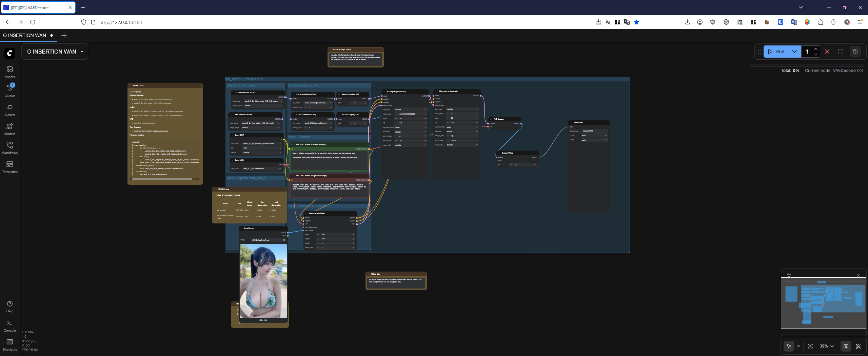Open minimap settings sliders icon
Image resolution: width=868 pixels, height=356 pixels.
[x=789, y=275]
